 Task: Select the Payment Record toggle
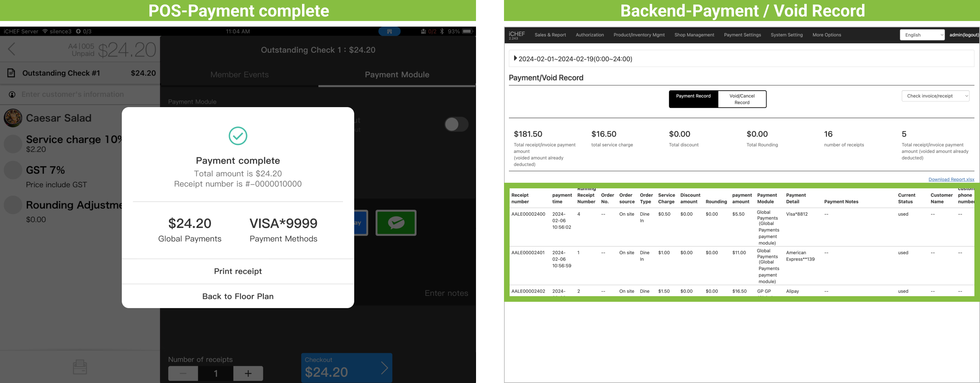[693, 99]
